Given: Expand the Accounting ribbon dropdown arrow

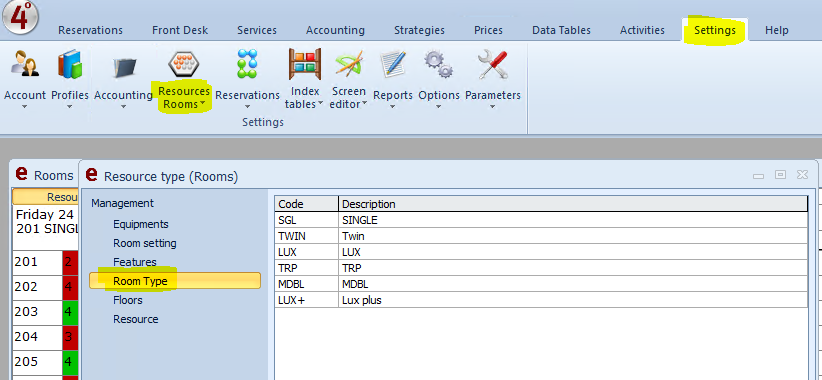Looking at the screenshot, I should click(123, 107).
